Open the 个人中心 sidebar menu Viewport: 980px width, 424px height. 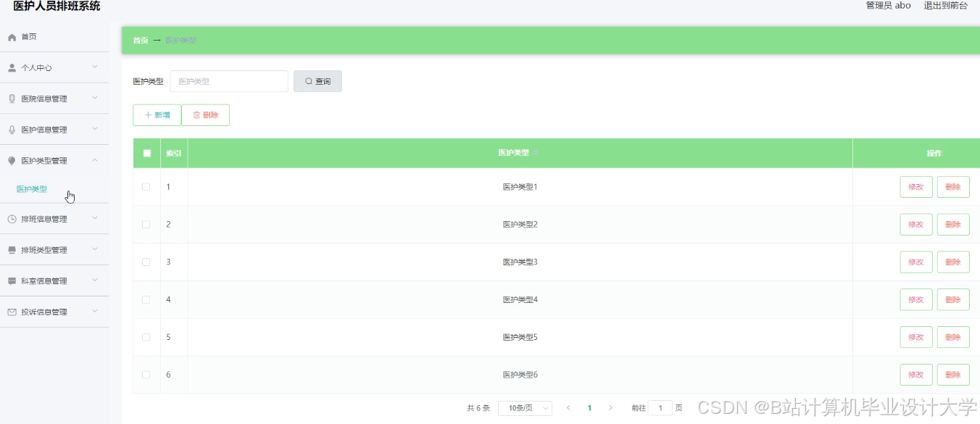[54, 68]
